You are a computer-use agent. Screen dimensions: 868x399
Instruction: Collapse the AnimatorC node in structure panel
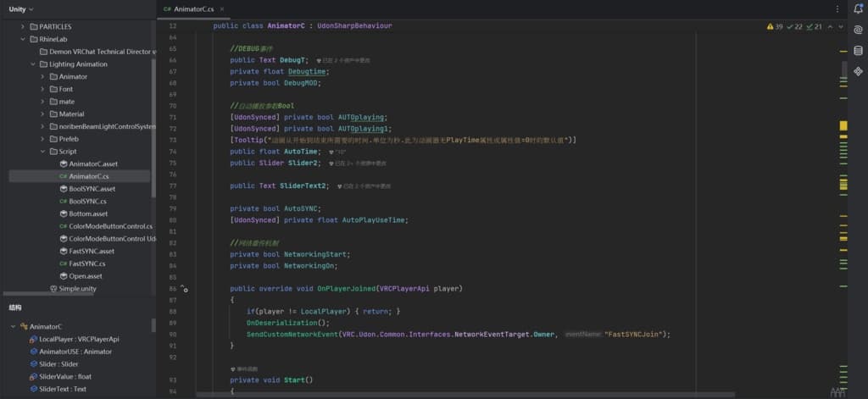point(14,326)
